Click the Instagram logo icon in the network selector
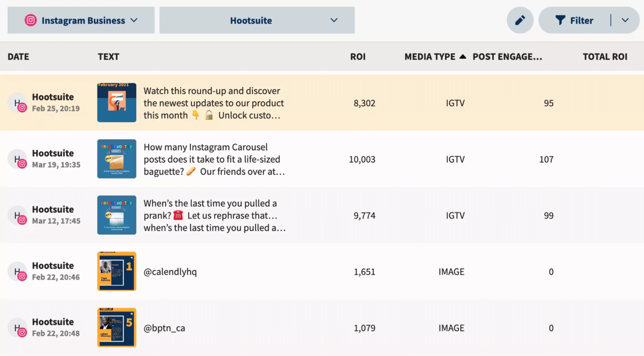The image size is (644, 356). tap(30, 20)
